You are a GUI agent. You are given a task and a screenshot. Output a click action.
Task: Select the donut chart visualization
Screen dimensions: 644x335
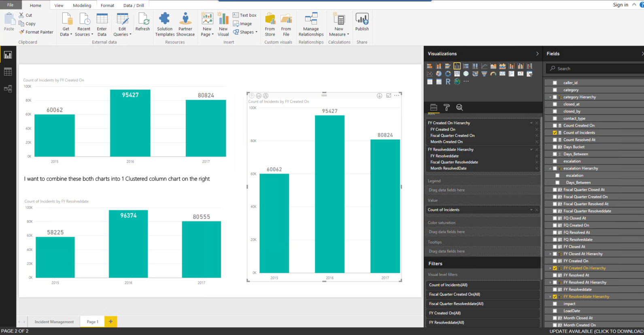pyautogui.click(x=448, y=74)
